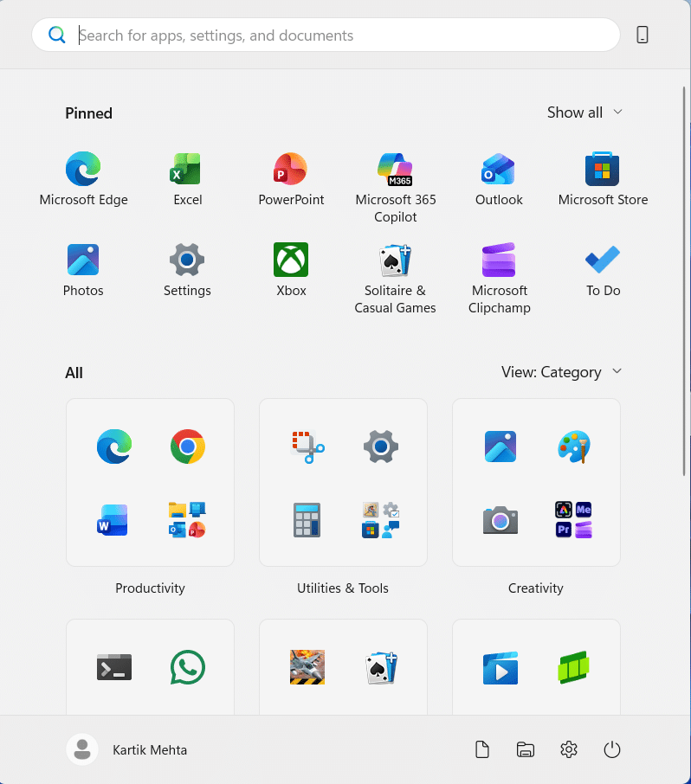Screen dimensions: 691x784
Task: Open WhatsApp from the category grid
Action: point(187,667)
